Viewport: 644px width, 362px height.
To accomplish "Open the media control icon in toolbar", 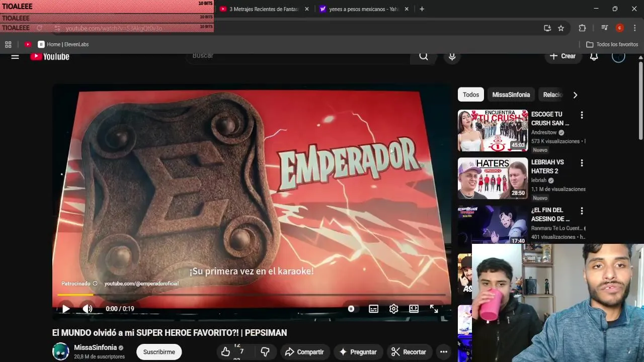I will point(605,28).
